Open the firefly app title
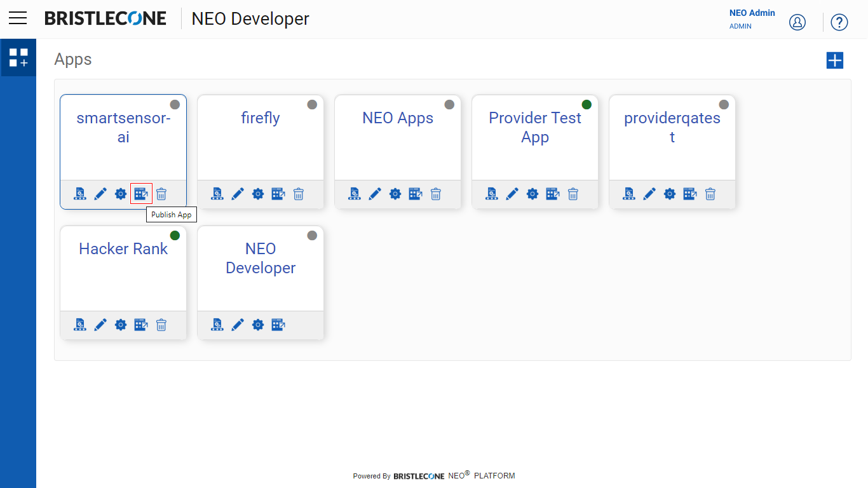 (261, 118)
